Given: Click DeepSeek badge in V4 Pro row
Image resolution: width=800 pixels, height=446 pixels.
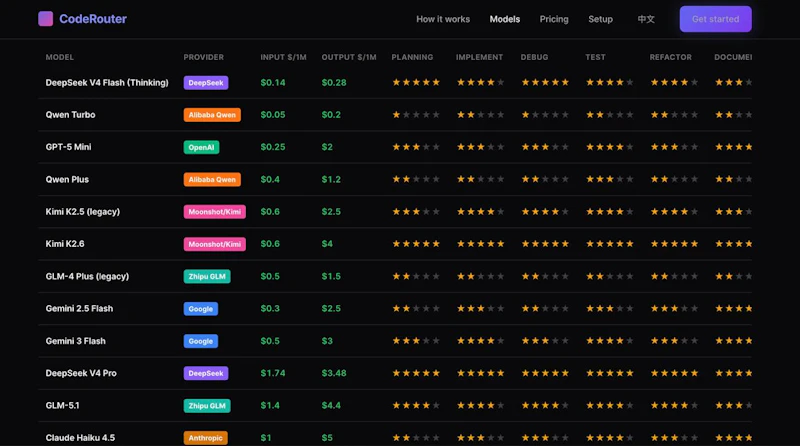Looking at the screenshot, I should pos(206,374).
